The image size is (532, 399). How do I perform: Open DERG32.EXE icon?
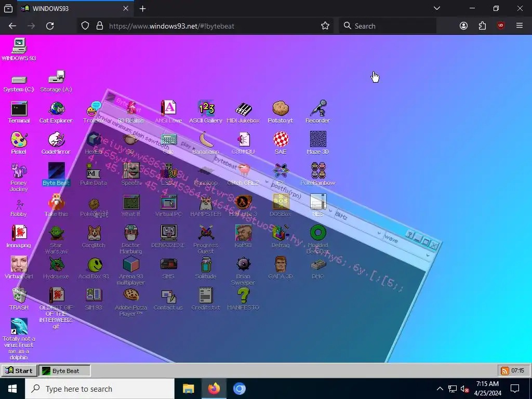pyautogui.click(x=169, y=233)
